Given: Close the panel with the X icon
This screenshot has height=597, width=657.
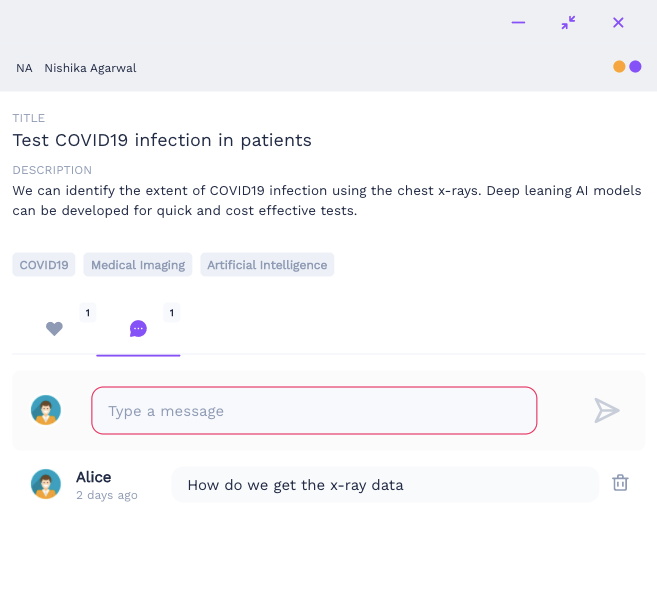Looking at the screenshot, I should coord(618,22).
